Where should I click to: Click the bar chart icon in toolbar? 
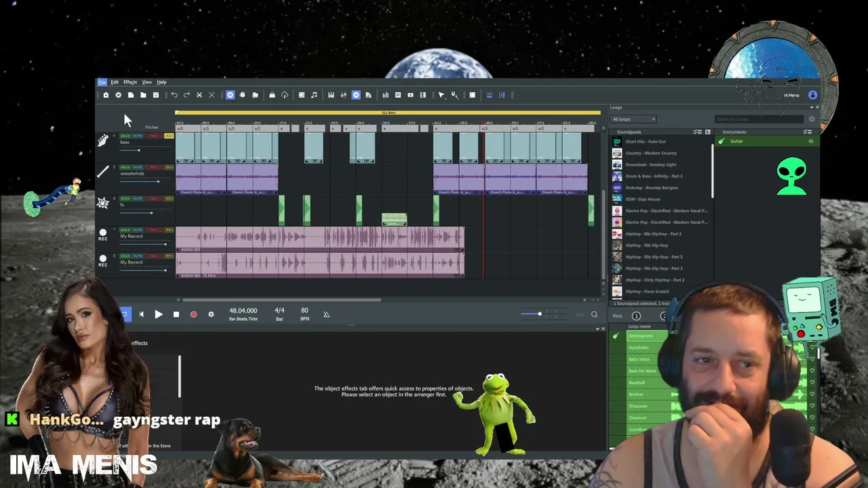[x=386, y=95]
